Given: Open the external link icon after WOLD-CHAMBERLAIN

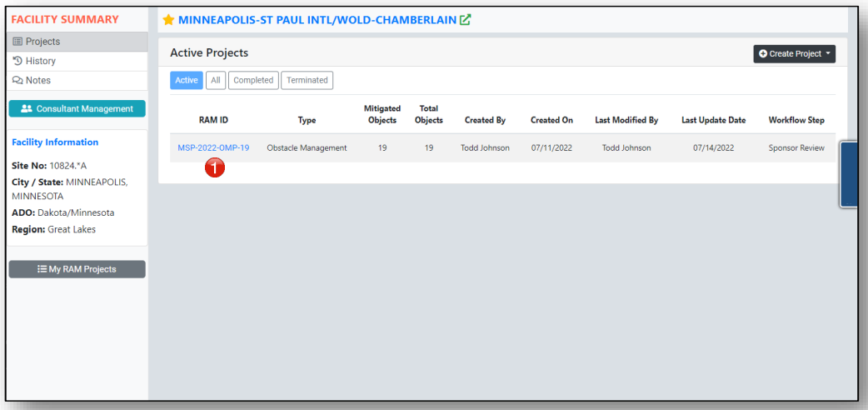Looking at the screenshot, I should click(465, 21).
